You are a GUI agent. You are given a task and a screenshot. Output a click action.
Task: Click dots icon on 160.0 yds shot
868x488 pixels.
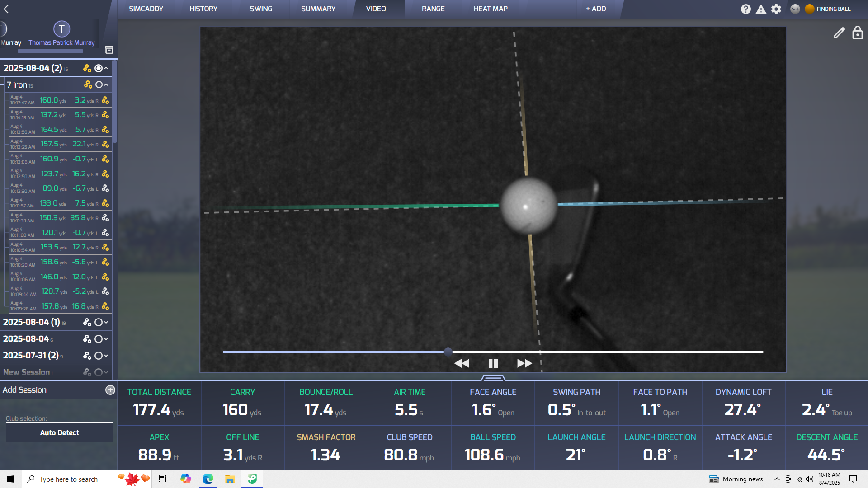105,100
